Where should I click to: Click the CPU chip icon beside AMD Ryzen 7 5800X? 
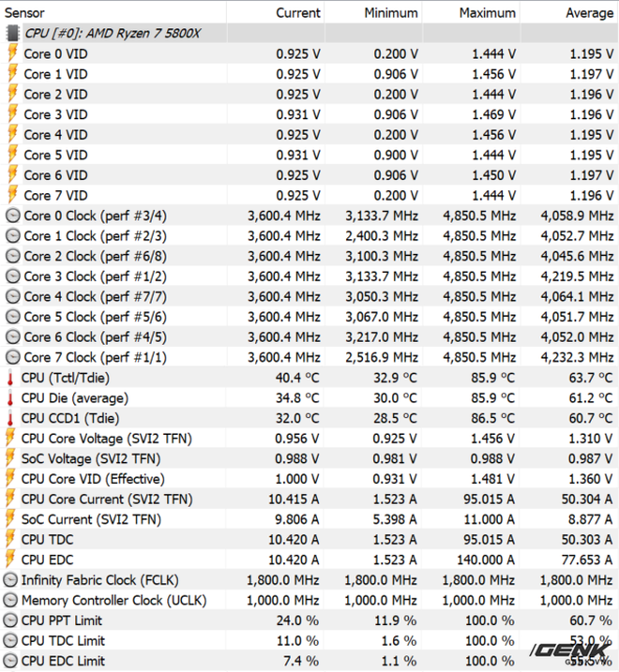coord(13,34)
